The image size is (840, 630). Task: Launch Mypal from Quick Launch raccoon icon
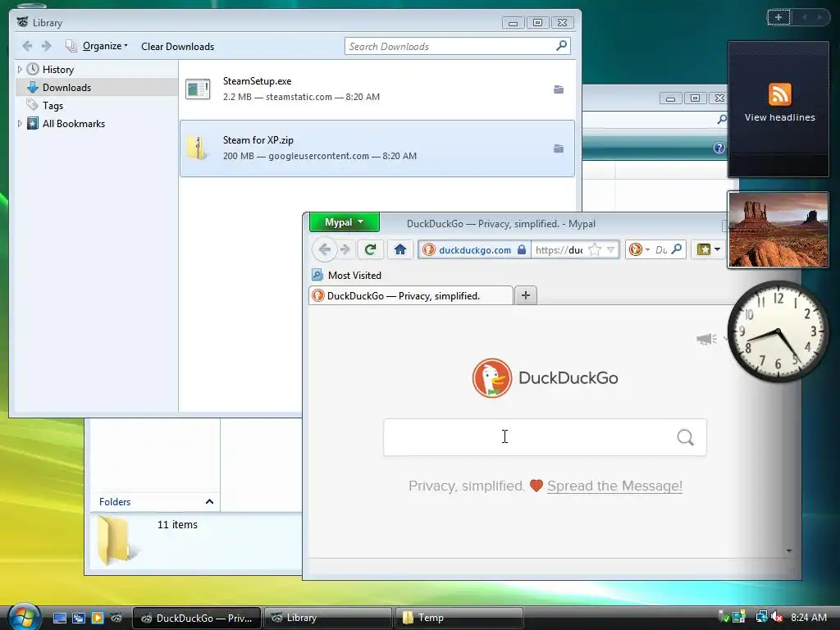(x=116, y=618)
